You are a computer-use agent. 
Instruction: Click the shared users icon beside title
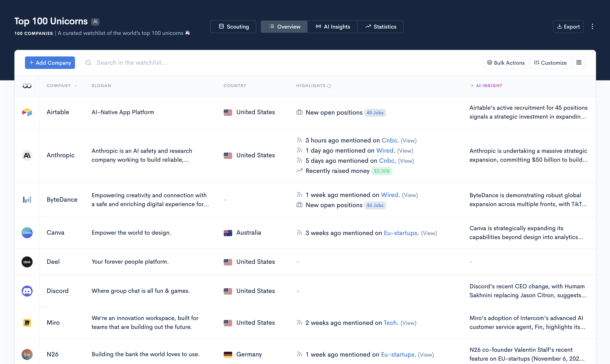[x=95, y=22]
